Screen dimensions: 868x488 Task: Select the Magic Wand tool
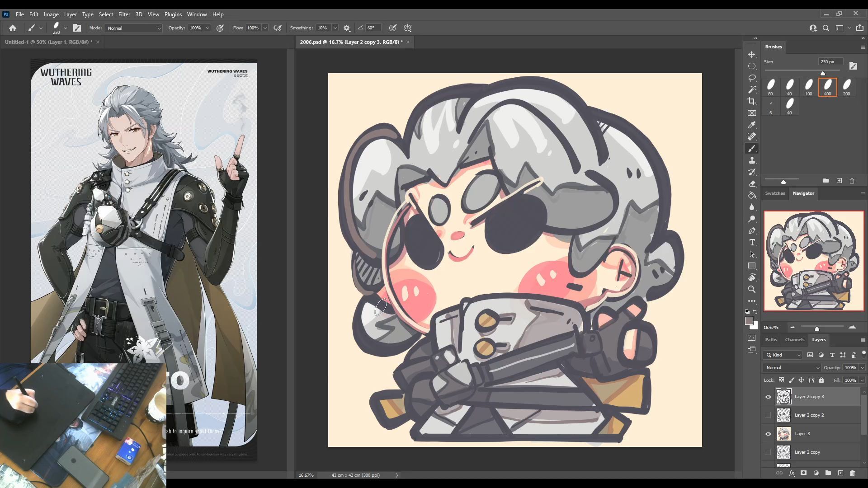point(752,89)
